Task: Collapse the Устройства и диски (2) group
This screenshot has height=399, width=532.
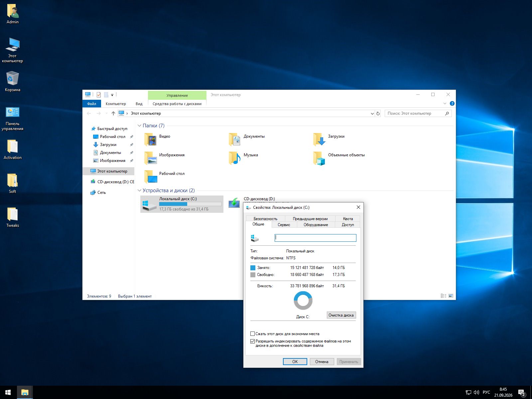Action: [139, 191]
